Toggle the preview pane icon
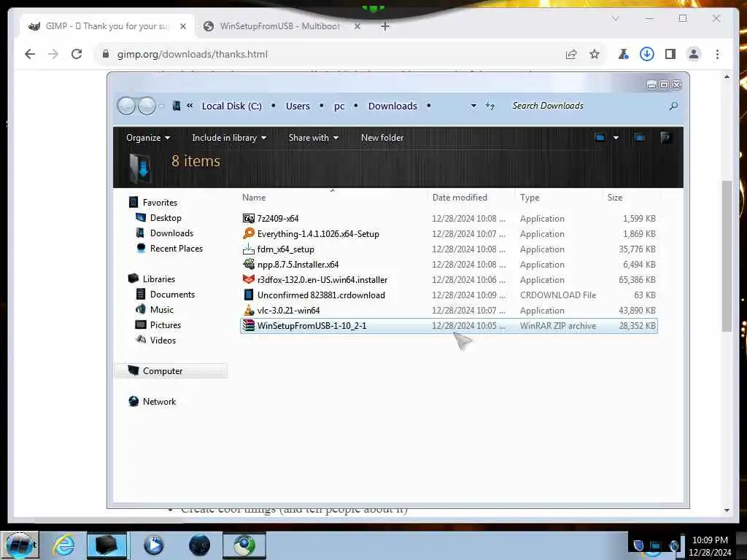This screenshot has height=560, width=747. (x=639, y=138)
